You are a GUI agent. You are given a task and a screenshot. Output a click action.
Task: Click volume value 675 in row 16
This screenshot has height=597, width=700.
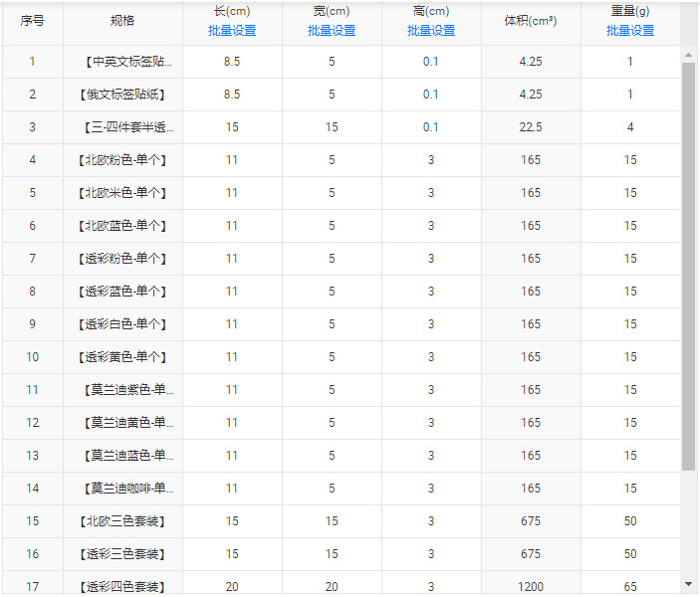(x=531, y=554)
